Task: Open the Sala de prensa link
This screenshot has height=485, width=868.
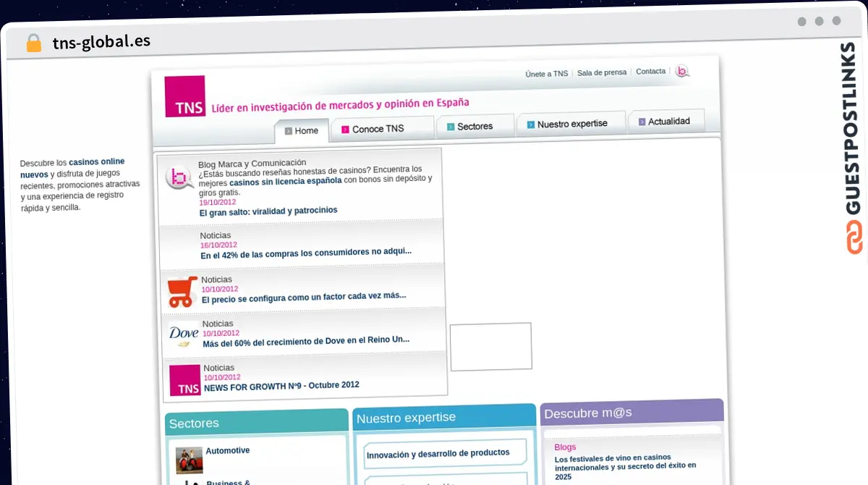Action: pos(602,72)
